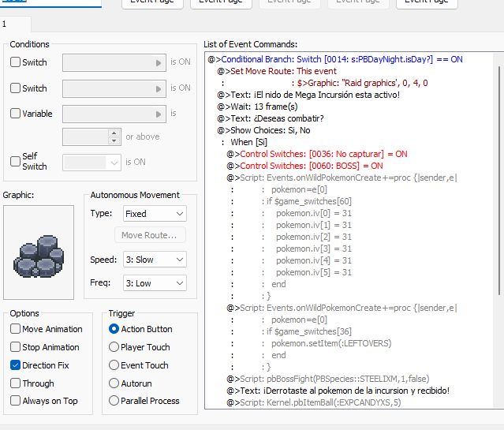This screenshot has width=504, height=430.
Task: Enable the Move Animation option
Action: coord(16,329)
